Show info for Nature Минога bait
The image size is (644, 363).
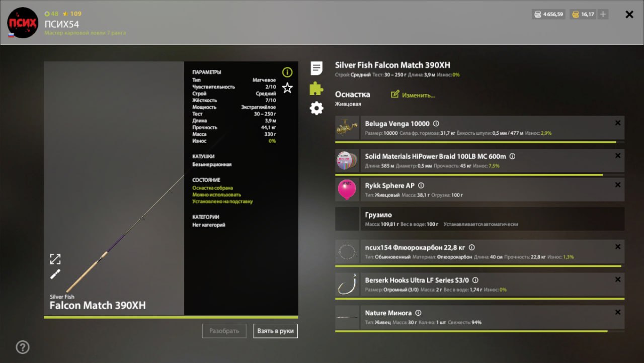pos(418,313)
